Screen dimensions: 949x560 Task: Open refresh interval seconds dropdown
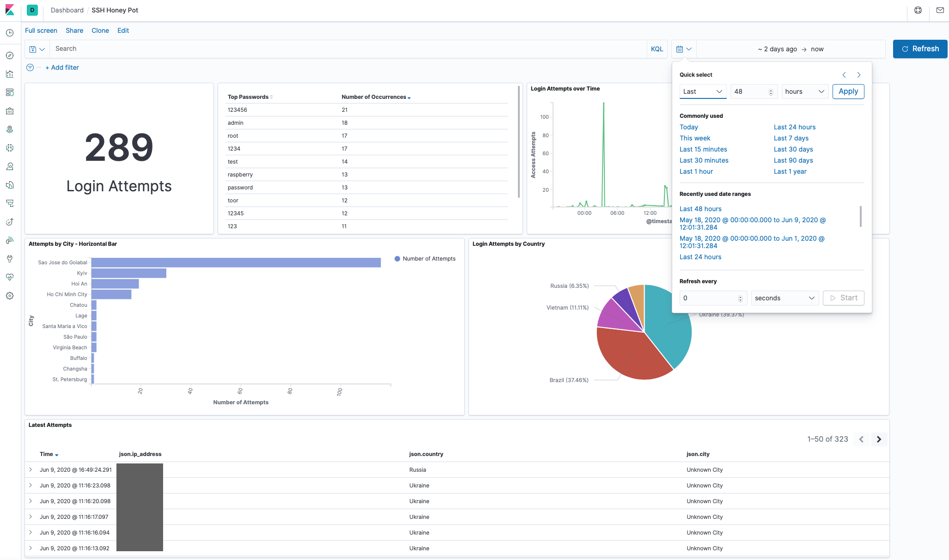coord(785,298)
